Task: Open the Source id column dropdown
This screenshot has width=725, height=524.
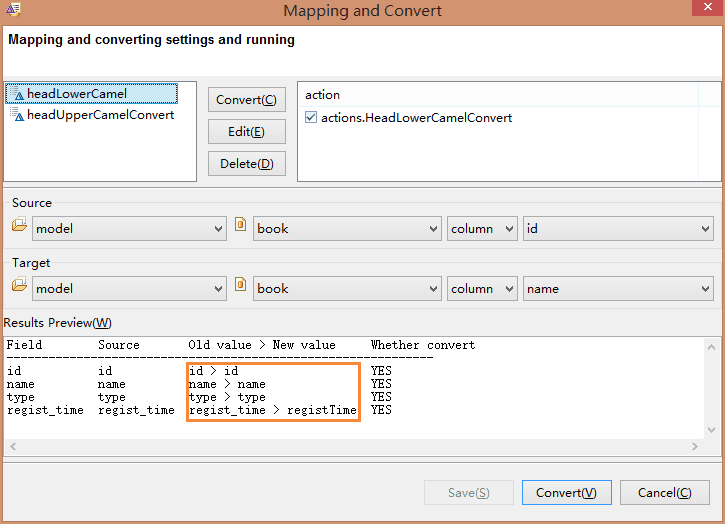Action: (618, 228)
